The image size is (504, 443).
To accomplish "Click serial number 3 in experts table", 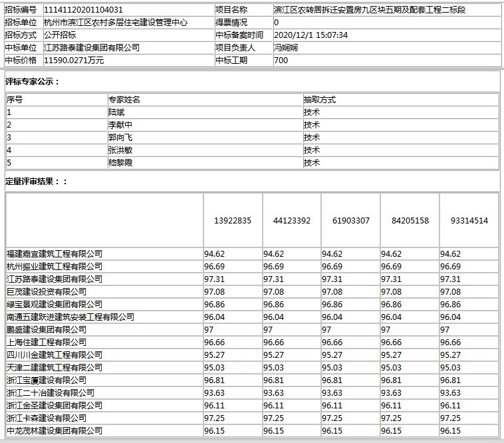I will coord(9,137).
